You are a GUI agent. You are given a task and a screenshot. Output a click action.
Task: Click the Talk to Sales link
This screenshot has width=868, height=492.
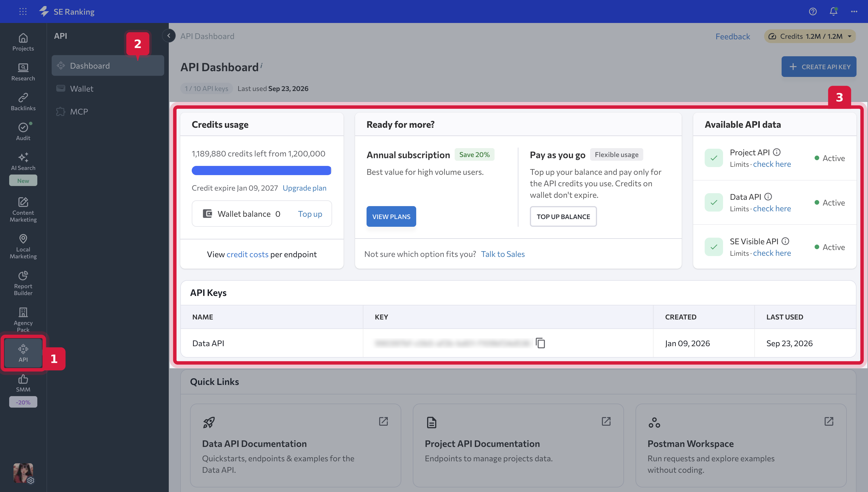[502, 254]
